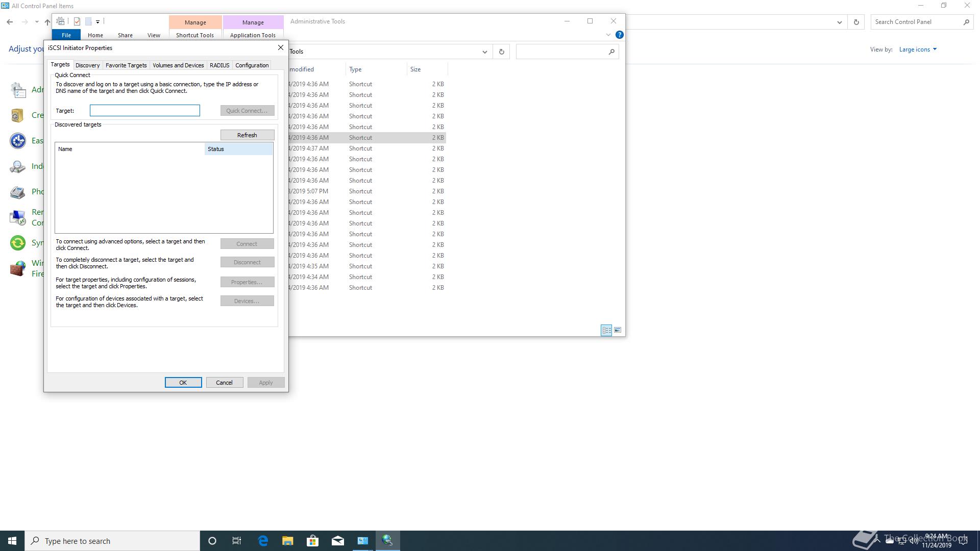
Task: Open the Sync Center icon
Action: (x=17, y=243)
